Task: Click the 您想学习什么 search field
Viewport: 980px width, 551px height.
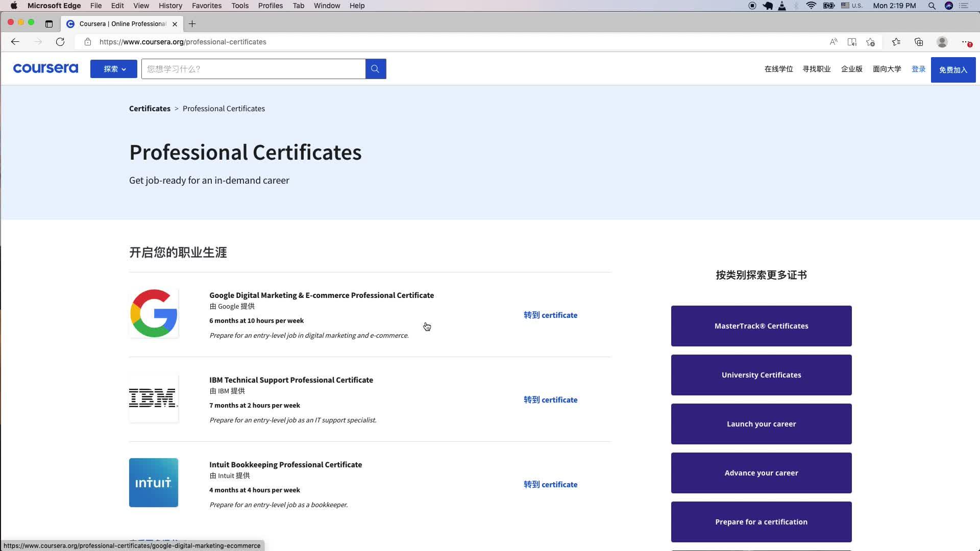Action: [x=254, y=69]
